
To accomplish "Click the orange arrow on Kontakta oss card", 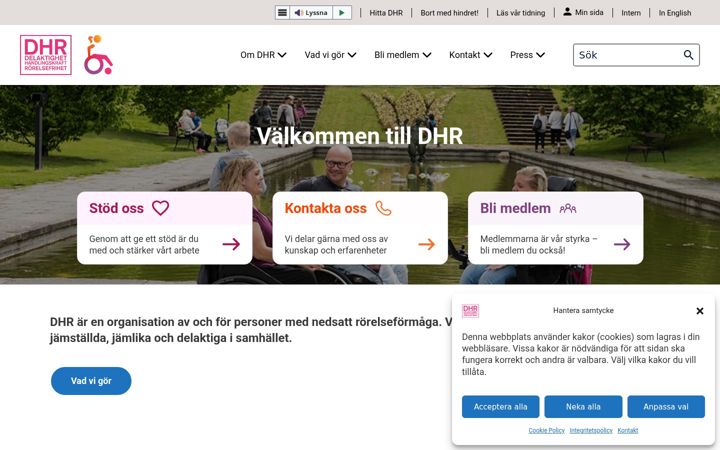I will coord(427,244).
